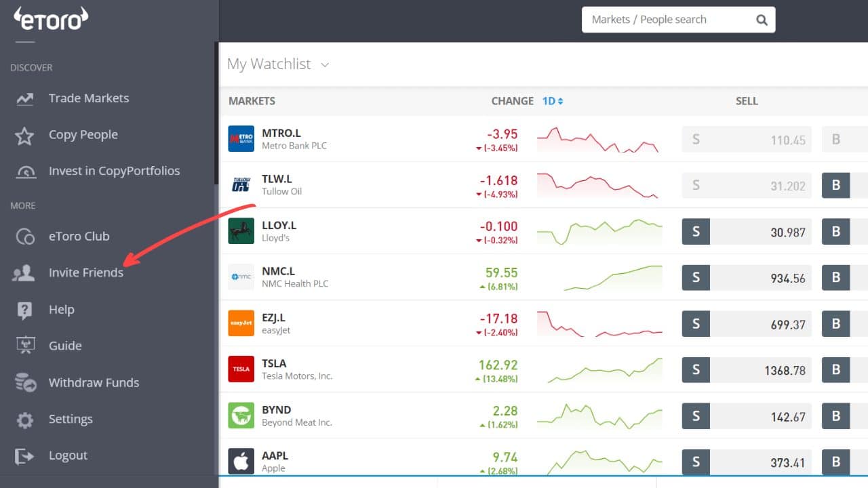Open the Settings gear icon
Image resolution: width=868 pixels, height=488 pixels.
[x=24, y=419]
